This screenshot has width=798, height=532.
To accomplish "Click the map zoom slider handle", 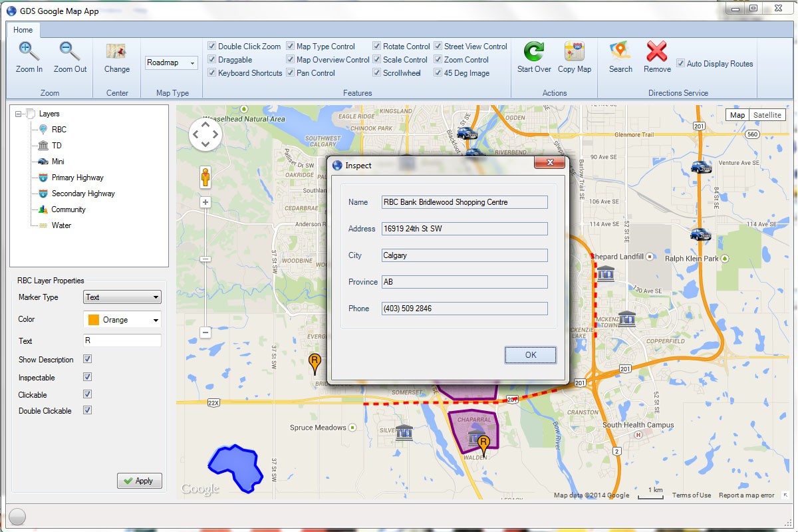I will (205, 259).
